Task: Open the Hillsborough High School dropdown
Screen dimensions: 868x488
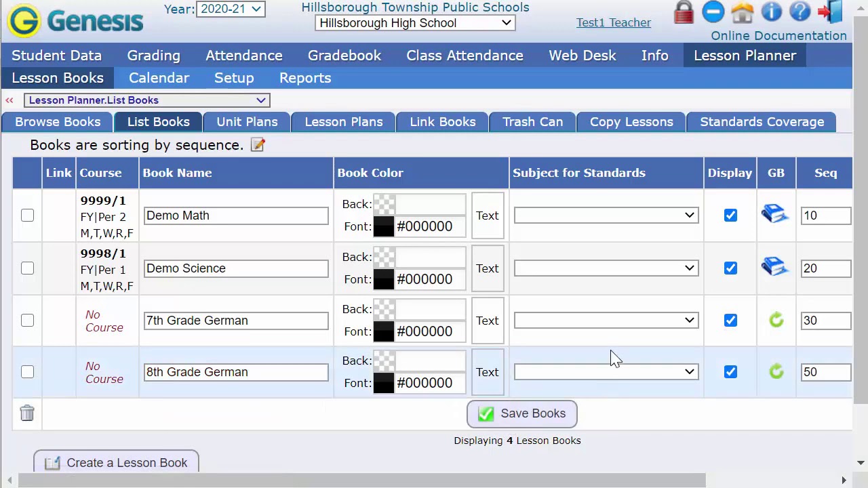Action: pyautogui.click(x=415, y=23)
